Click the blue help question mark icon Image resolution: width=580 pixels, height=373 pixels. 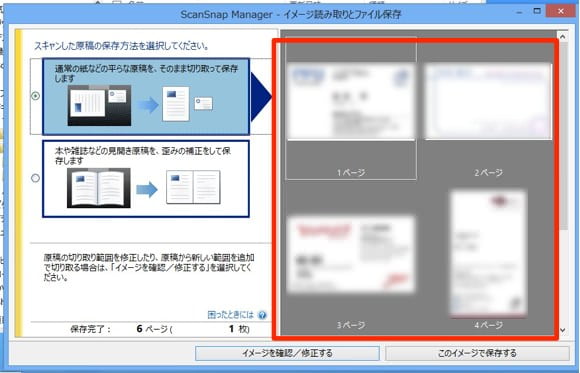(x=262, y=315)
